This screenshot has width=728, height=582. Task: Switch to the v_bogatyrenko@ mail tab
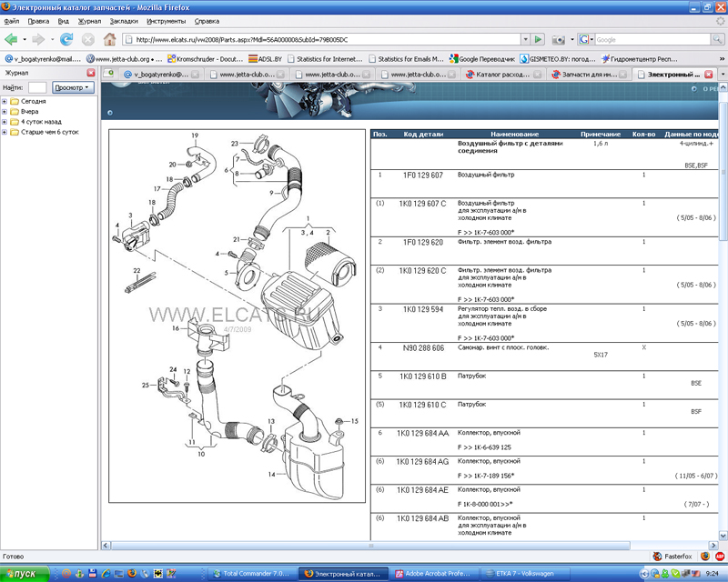pyautogui.click(x=161, y=75)
